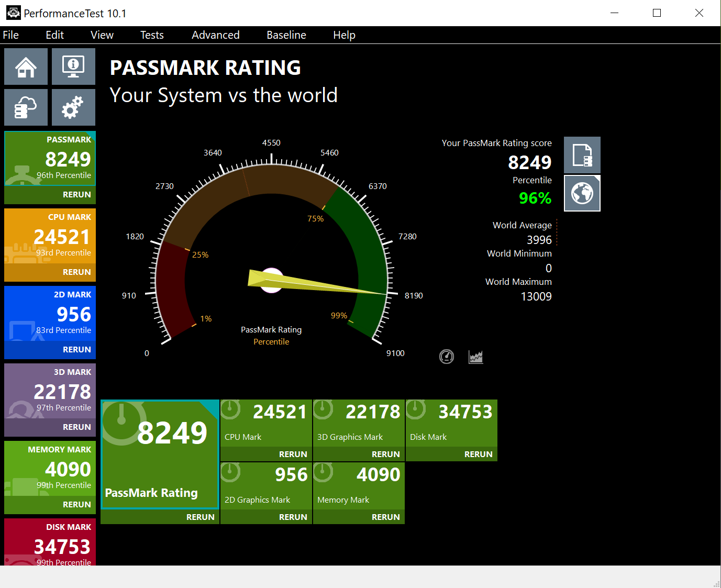Click the orange Percentile label under gauge
This screenshot has height=588, width=721.
point(271,342)
